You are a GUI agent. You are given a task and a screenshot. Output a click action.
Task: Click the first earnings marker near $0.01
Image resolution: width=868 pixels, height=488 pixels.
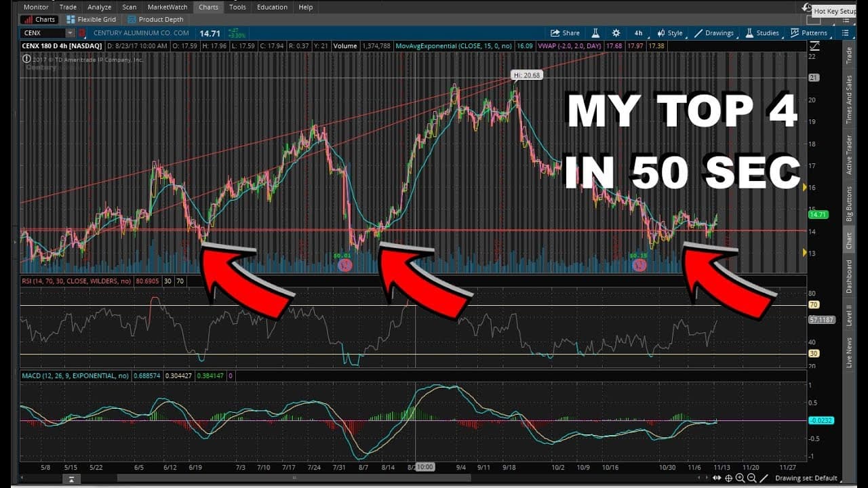tap(345, 265)
